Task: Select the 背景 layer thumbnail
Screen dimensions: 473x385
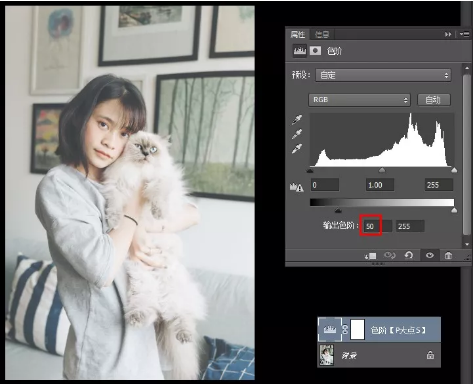Action: click(x=326, y=355)
